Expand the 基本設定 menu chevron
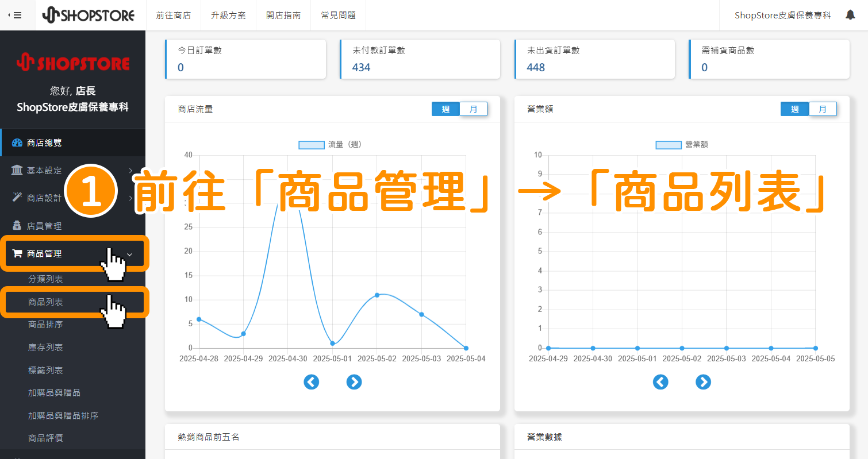 [131, 170]
